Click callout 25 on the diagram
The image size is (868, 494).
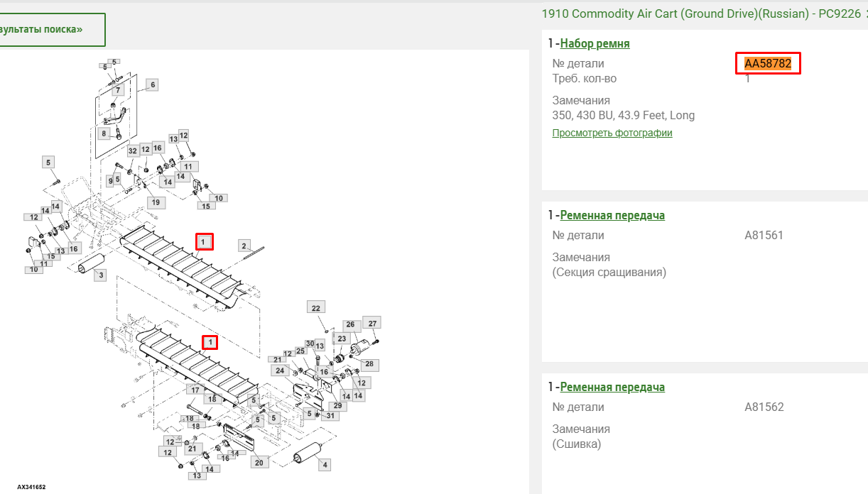[300, 351]
